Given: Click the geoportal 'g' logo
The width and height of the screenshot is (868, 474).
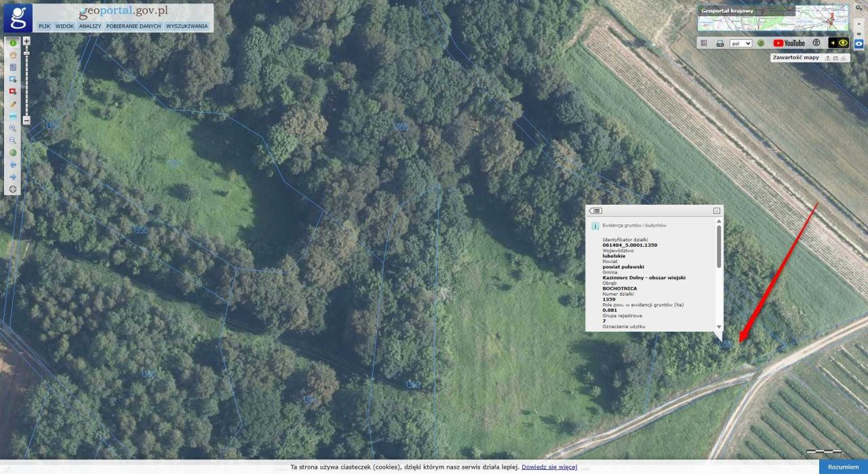Looking at the screenshot, I should point(18,18).
